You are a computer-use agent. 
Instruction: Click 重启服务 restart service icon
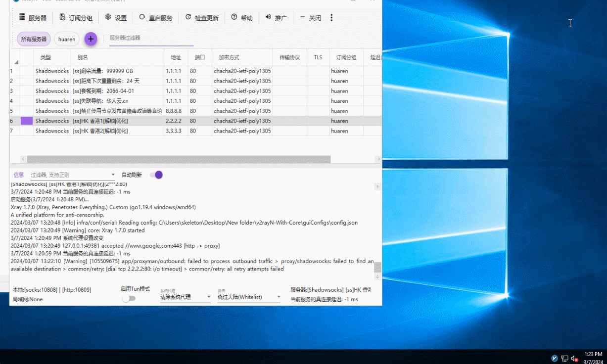click(x=142, y=17)
